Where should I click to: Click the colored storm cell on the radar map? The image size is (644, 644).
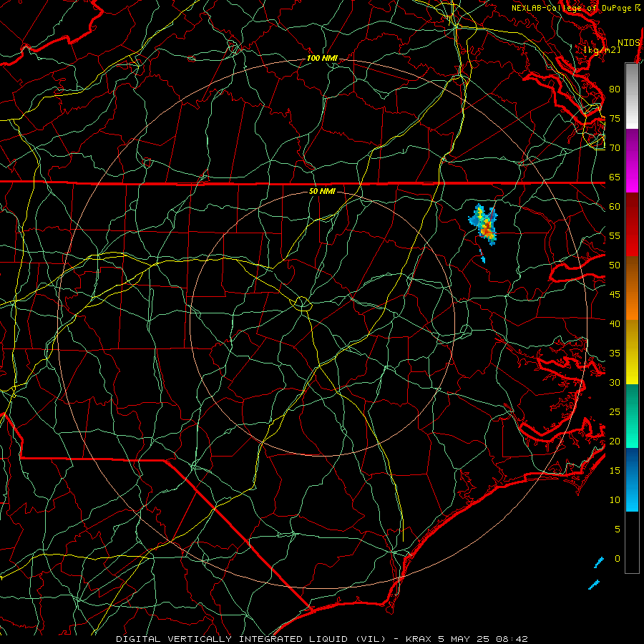(x=484, y=224)
